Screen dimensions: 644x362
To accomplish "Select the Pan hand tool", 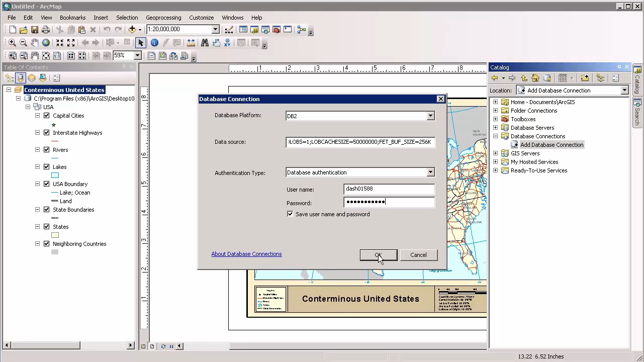I will (34, 43).
